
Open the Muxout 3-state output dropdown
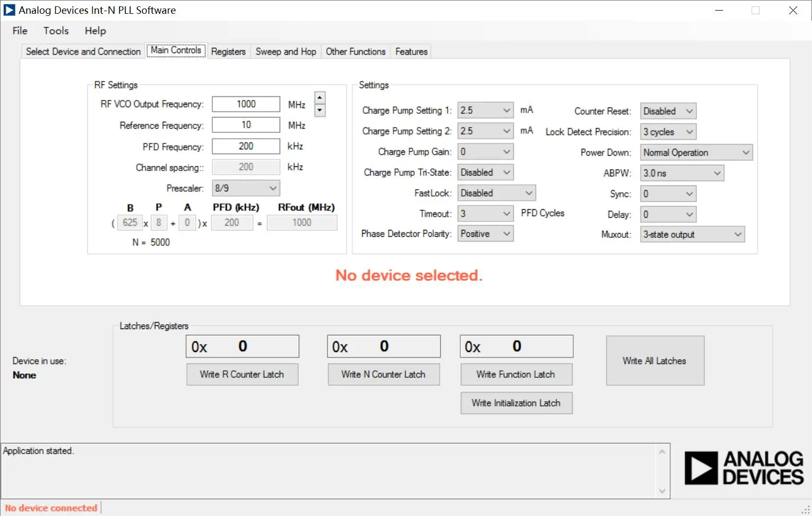692,235
